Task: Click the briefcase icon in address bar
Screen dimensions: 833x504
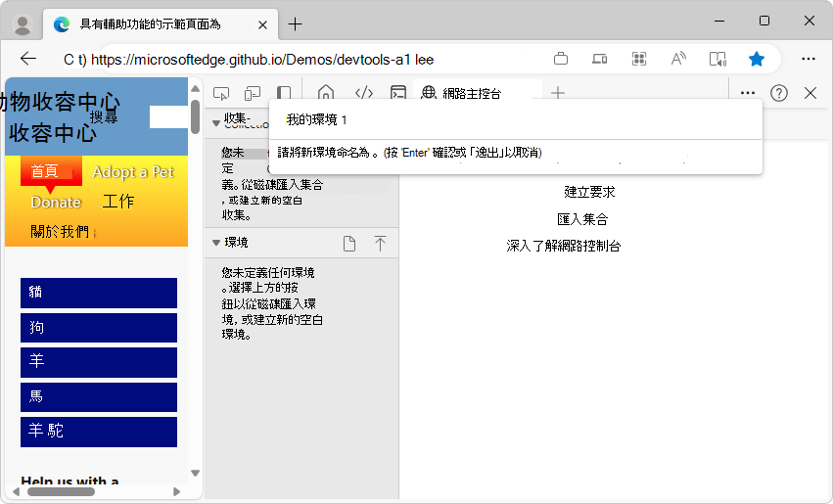Action: [561, 59]
